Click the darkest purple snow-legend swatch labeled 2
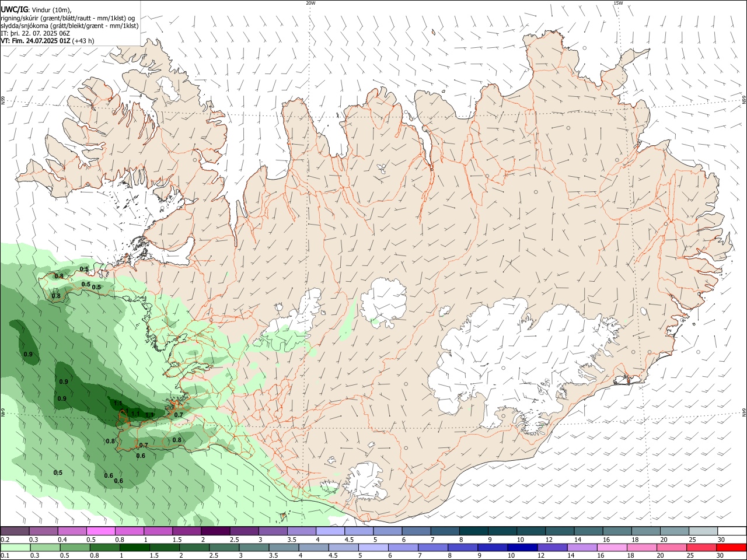The height and width of the screenshot is (560, 747). click(215, 531)
